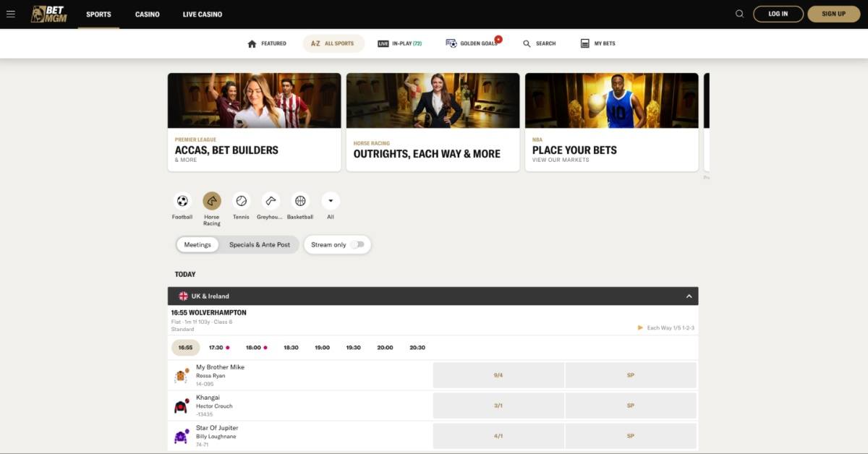This screenshot has height=454, width=868.
Task: Collapse the UK & Ireland section
Action: point(688,296)
